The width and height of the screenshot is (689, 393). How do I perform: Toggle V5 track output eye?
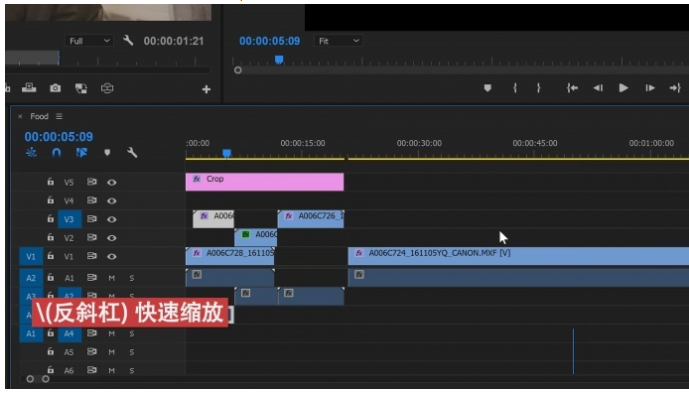[112, 182]
